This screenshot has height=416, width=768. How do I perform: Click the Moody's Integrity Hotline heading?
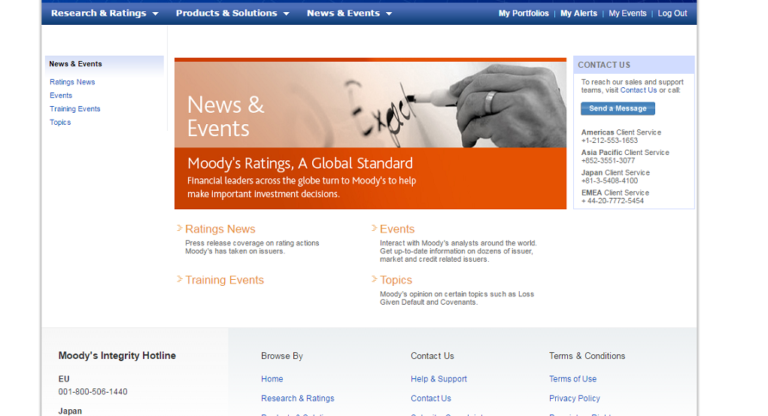(x=117, y=356)
